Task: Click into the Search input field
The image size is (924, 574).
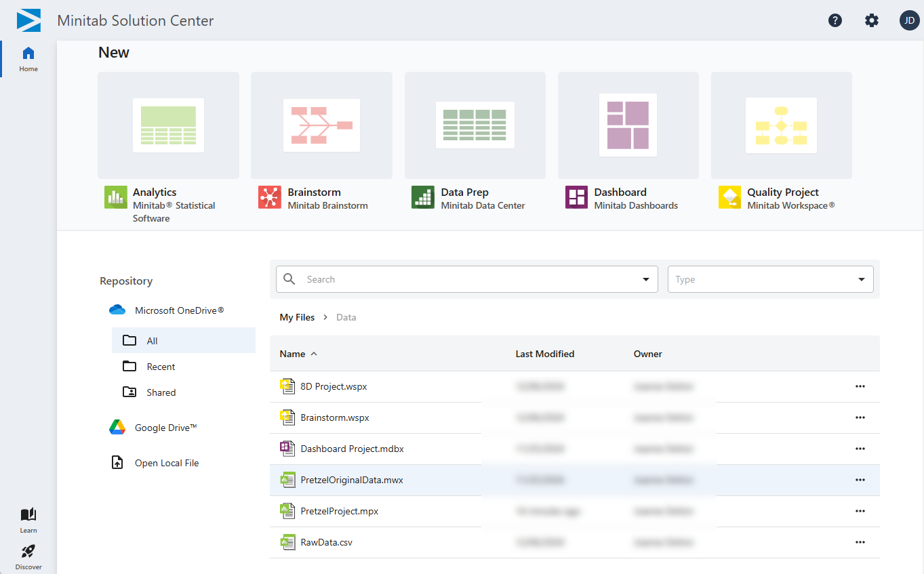Action: (468, 279)
